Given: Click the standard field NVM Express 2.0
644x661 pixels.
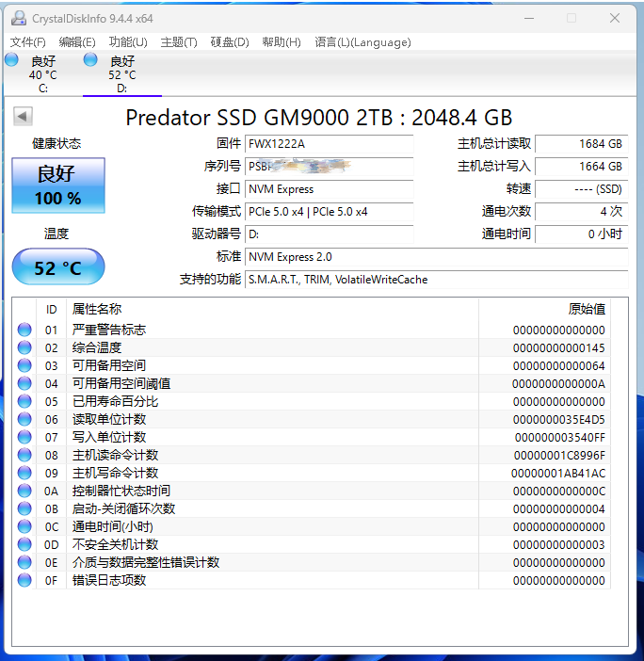Looking at the screenshot, I should 437,257.
